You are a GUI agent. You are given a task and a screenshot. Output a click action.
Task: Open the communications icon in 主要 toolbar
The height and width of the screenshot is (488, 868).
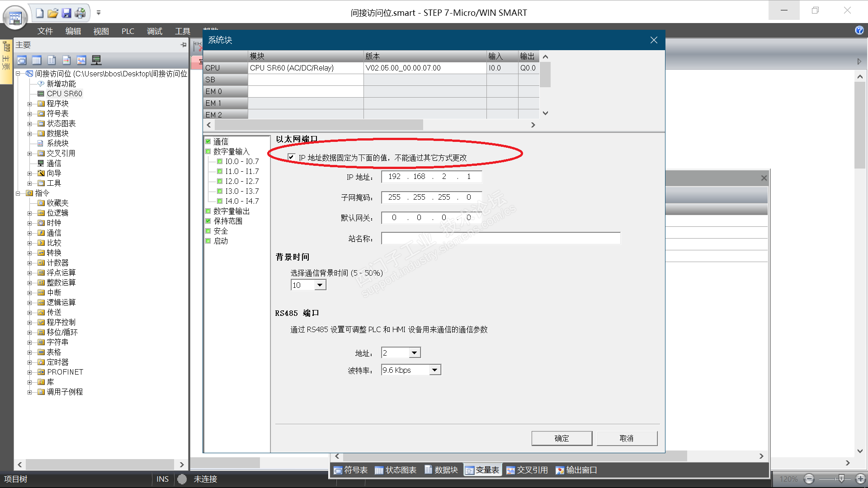[x=96, y=60]
